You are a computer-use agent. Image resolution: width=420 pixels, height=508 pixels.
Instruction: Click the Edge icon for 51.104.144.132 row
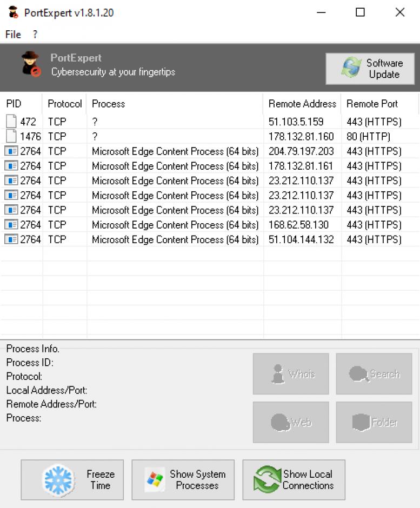11,239
